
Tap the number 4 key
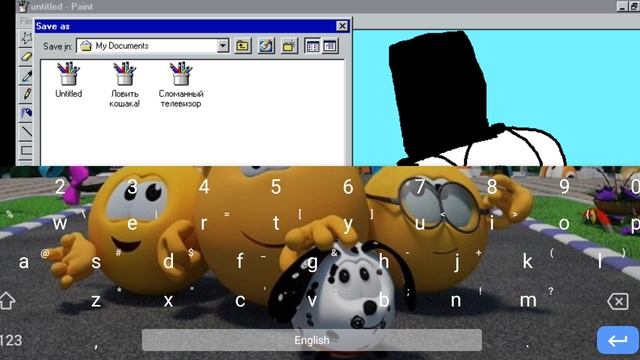pos(204,187)
